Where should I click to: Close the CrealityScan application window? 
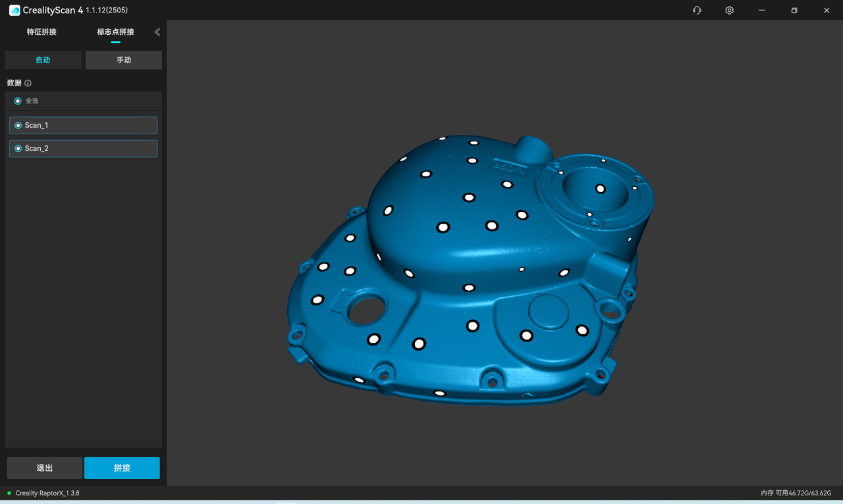pos(827,11)
